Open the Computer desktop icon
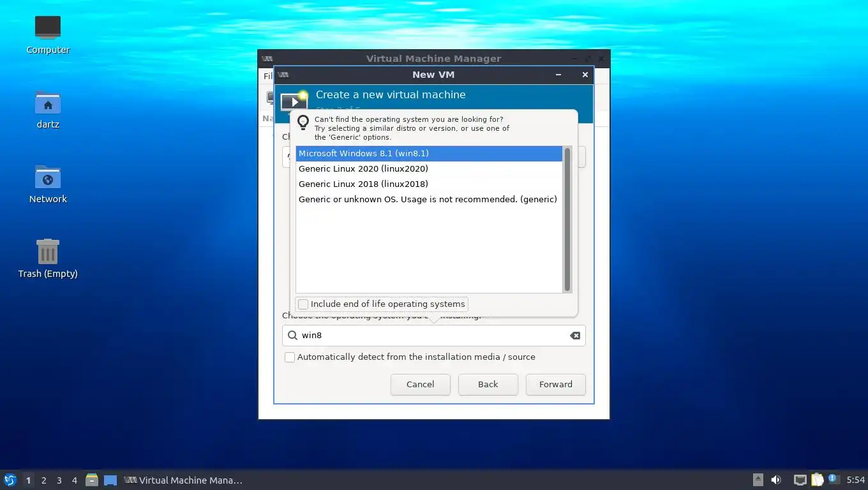The image size is (868, 490). click(48, 28)
